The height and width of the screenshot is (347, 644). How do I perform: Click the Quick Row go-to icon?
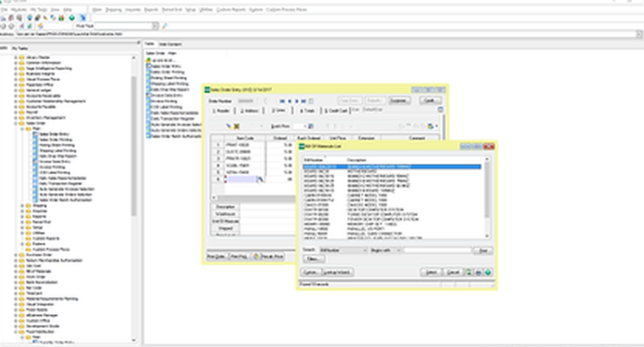pyautogui.click(x=311, y=126)
